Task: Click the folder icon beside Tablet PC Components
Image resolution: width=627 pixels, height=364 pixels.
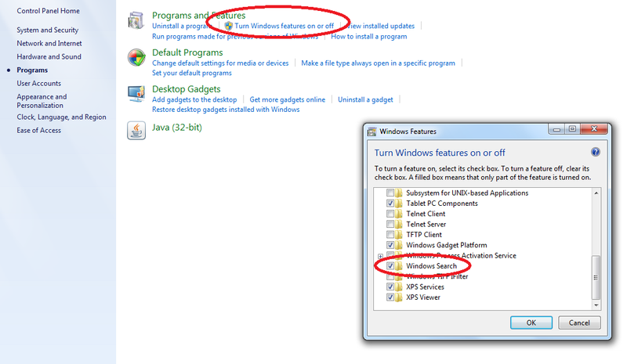Action: (x=399, y=204)
